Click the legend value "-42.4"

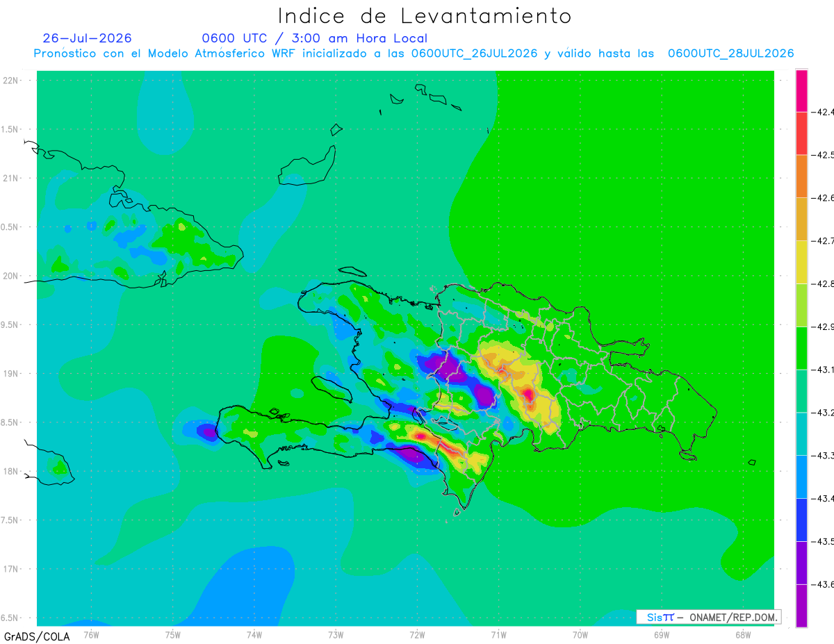[x=823, y=112]
